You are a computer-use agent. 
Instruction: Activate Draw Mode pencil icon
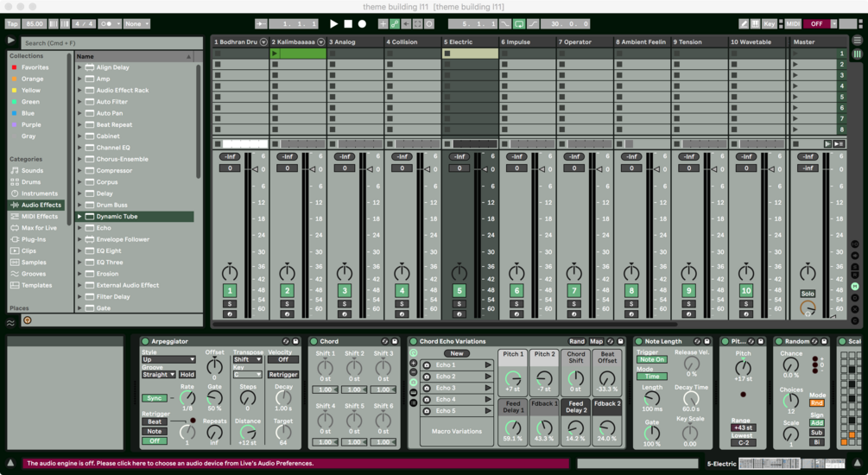pyautogui.click(x=744, y=24)
